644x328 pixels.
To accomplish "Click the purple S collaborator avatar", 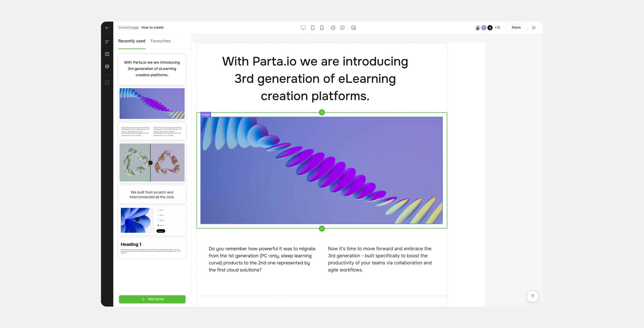I will click(484, 28).
